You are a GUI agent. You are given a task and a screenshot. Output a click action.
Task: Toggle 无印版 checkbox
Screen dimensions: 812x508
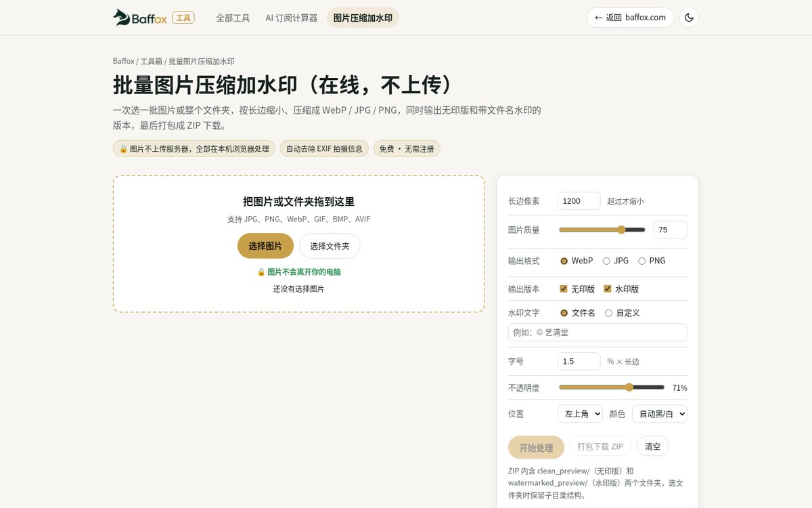(577, 289)
